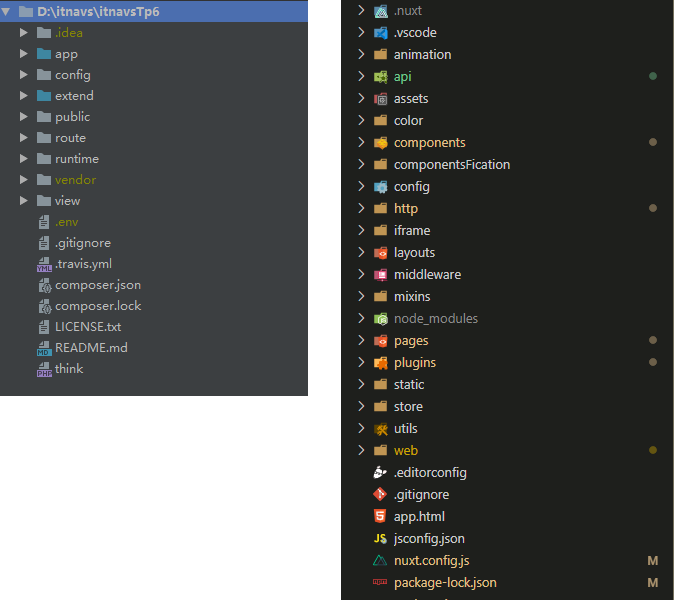The image size is (674, 600).
Task: Click modified dot on pages row
Action: 653,340
